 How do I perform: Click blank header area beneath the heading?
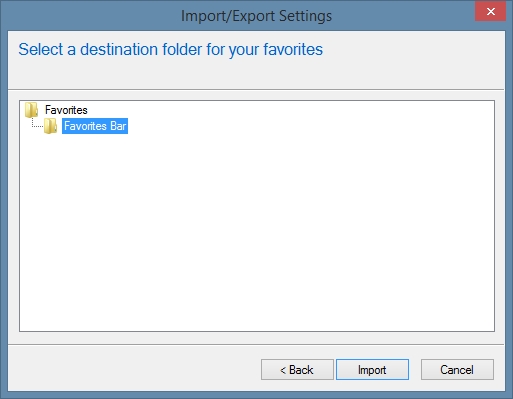256,74
